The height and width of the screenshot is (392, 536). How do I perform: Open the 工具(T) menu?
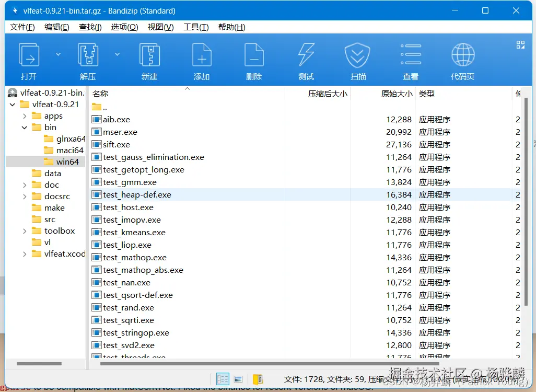(x=196, y=27)
